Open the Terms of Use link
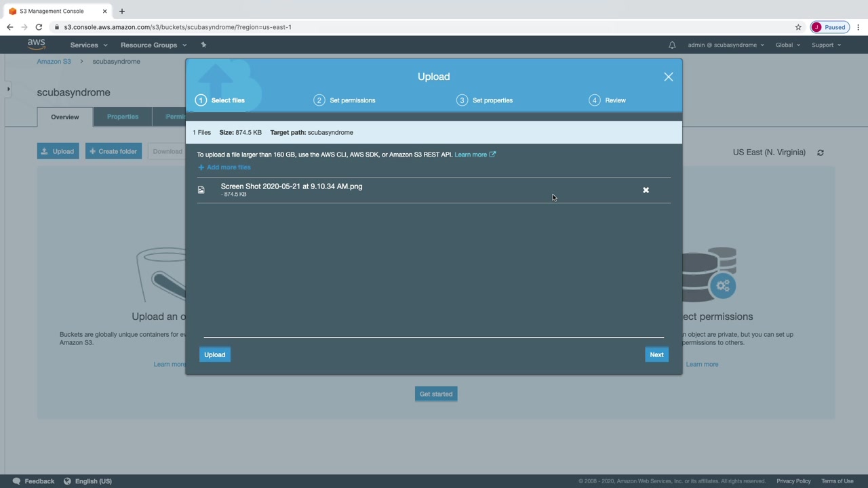Image resolution: width=868 pixels, height=488 pixels. [837, 481]
